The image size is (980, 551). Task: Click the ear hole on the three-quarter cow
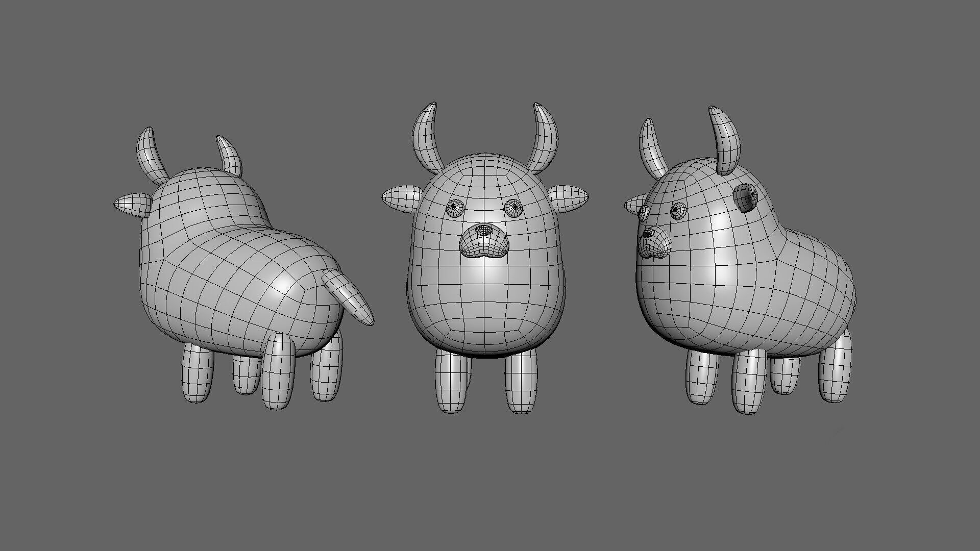746,197
